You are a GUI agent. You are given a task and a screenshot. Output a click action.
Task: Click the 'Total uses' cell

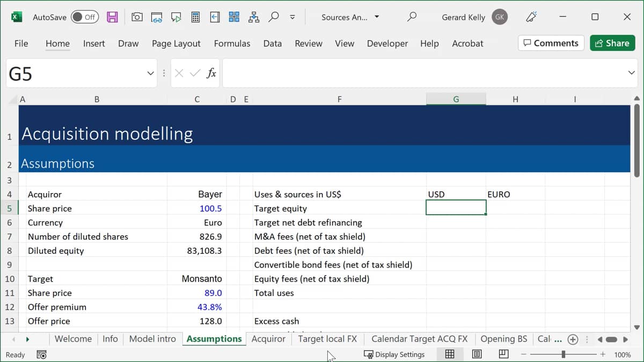pyautogui.click(x=339, y=293)
